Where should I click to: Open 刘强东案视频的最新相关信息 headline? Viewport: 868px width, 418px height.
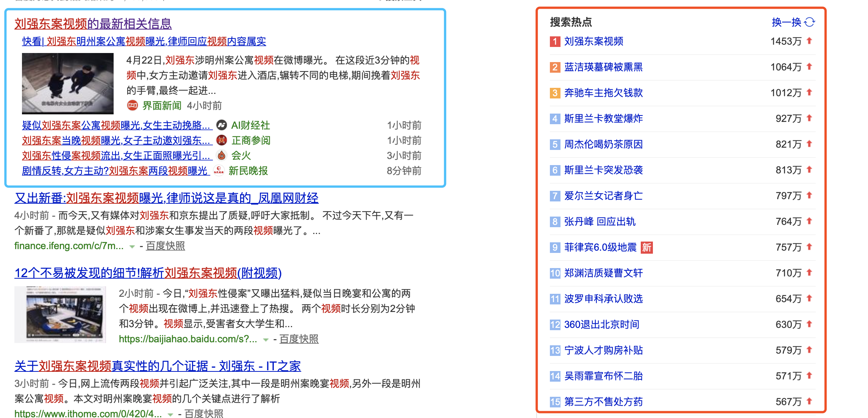coord(93,23)
